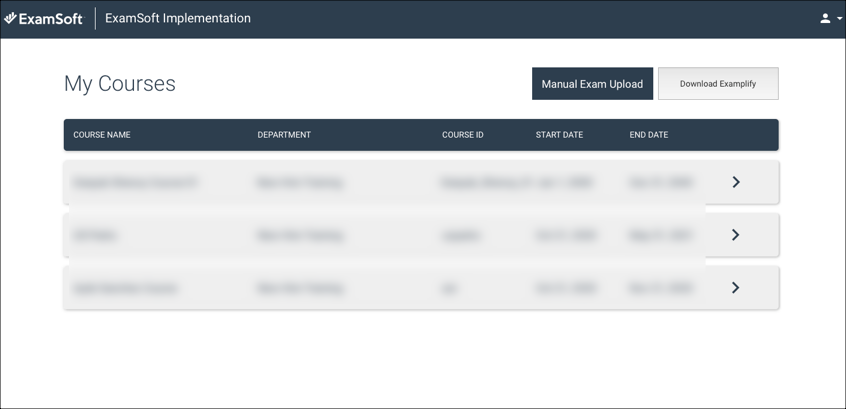Click the COURSE NAME column header
This screenshot has width=846, height=409.
pos(102,135)
